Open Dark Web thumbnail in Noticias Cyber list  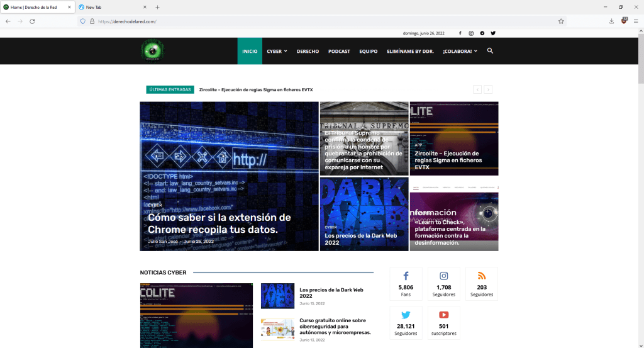tap(277, 295)
